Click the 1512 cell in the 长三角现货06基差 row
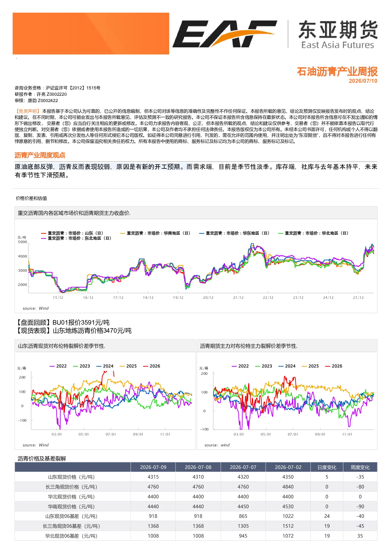This screenshot has width=392, height=550. [288, 526]
